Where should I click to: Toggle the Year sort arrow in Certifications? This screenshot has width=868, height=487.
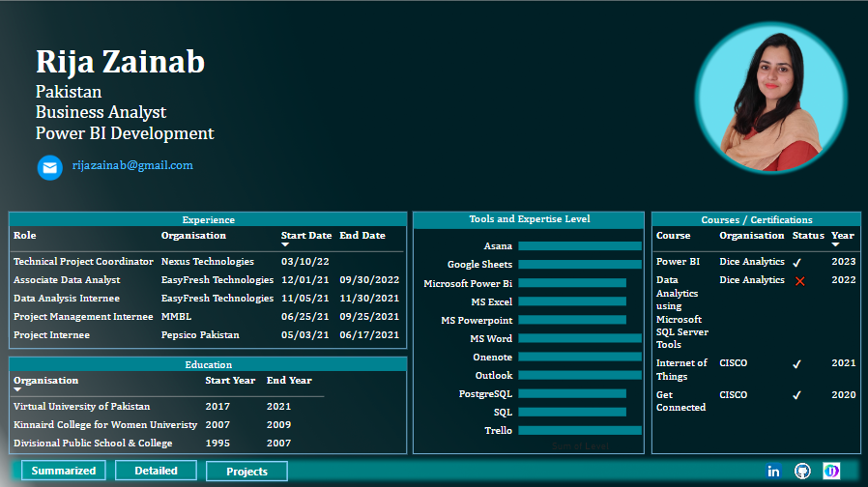(x=835, y=245)
